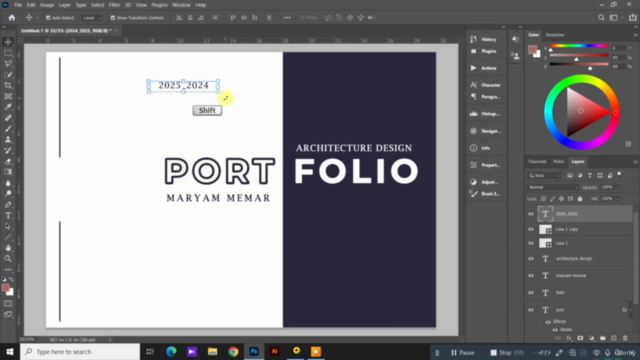
Task: Click the Line 1 copy layer thumbnail
Action: 545,229
